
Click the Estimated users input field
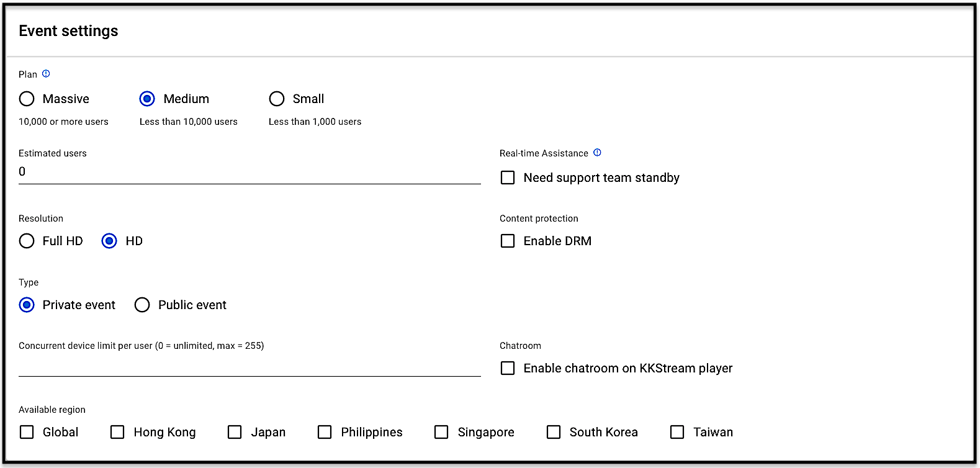pos(249,172)
